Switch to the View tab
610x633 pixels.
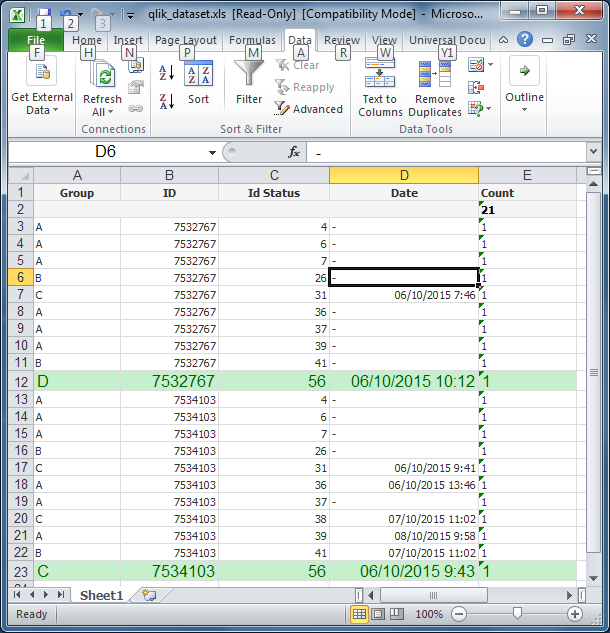[384, 40]
